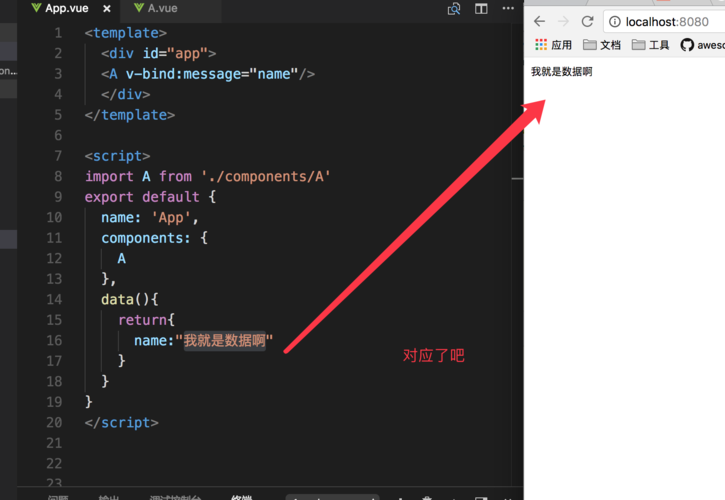Open the GitHub awesome bookmark
This screenshot has height=500, width=725.
[x=702, y=45]
